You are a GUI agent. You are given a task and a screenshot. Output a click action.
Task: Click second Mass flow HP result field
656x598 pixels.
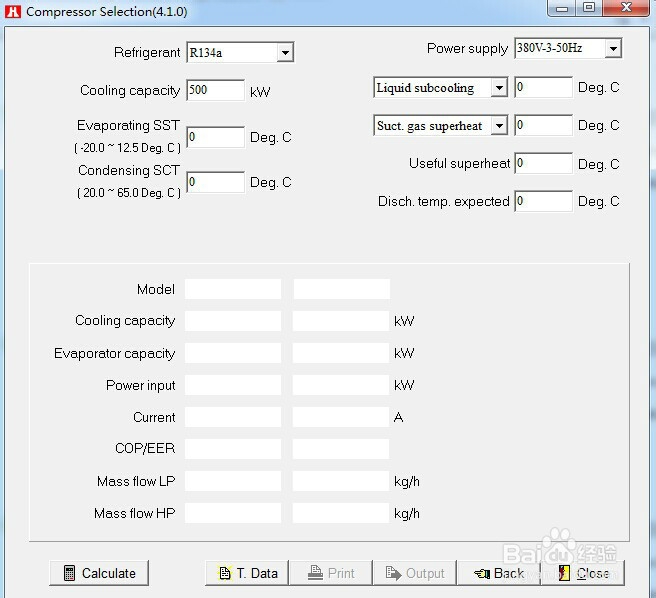coord(341,513)
